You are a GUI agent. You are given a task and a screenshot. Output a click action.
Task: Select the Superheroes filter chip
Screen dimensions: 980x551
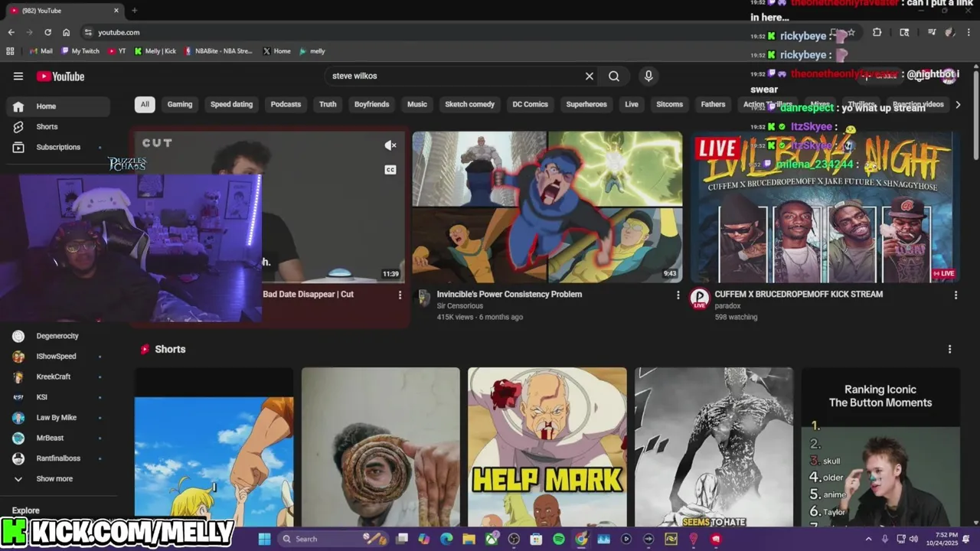[586, 104]
